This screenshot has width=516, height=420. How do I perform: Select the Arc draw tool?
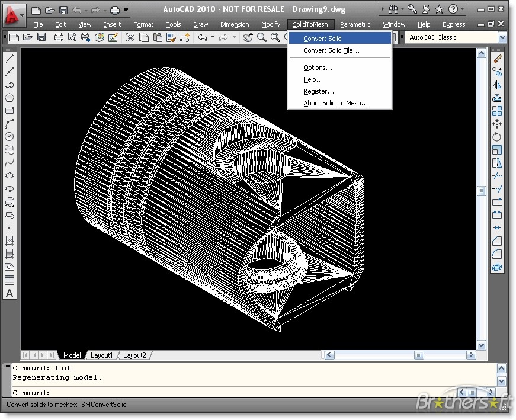9,124
